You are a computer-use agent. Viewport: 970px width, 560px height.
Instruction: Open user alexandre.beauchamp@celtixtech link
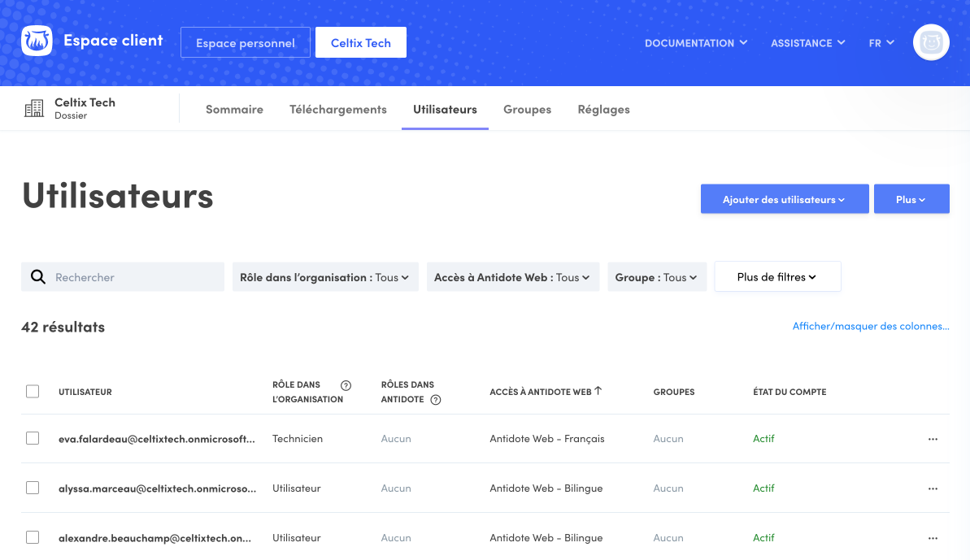pyautogui.click(x=154, y=538)
